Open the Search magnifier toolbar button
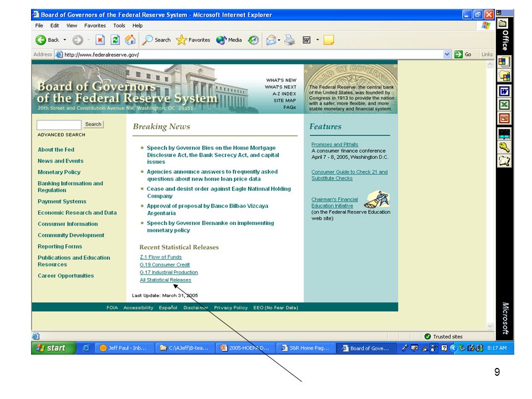The height and width of the screenshot is (399, 532). (x=156, y=40)
